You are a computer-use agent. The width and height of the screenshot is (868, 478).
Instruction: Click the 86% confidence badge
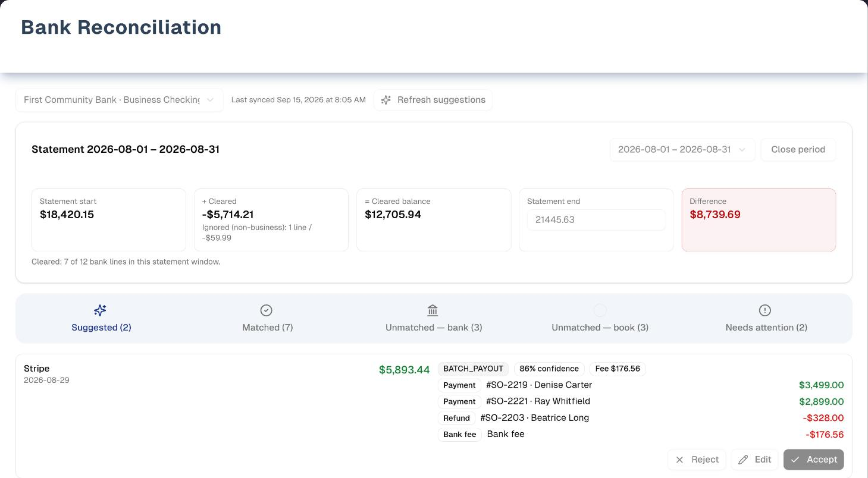549,369
